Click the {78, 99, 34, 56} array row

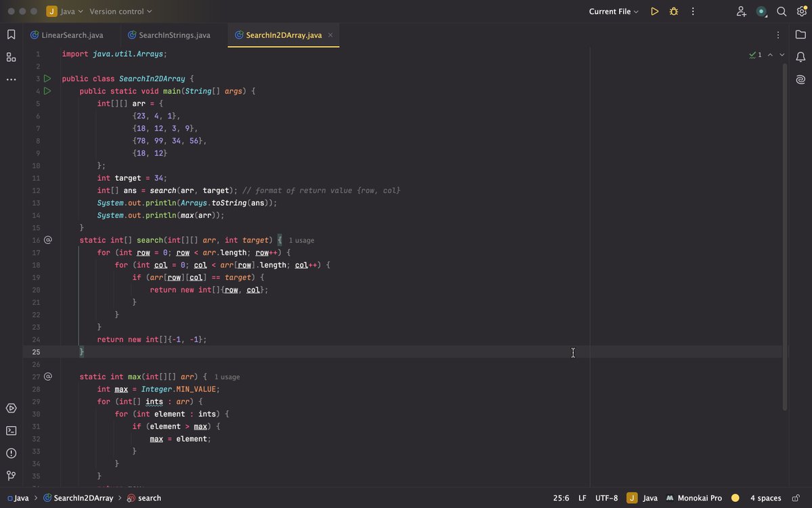click(169, 141)
